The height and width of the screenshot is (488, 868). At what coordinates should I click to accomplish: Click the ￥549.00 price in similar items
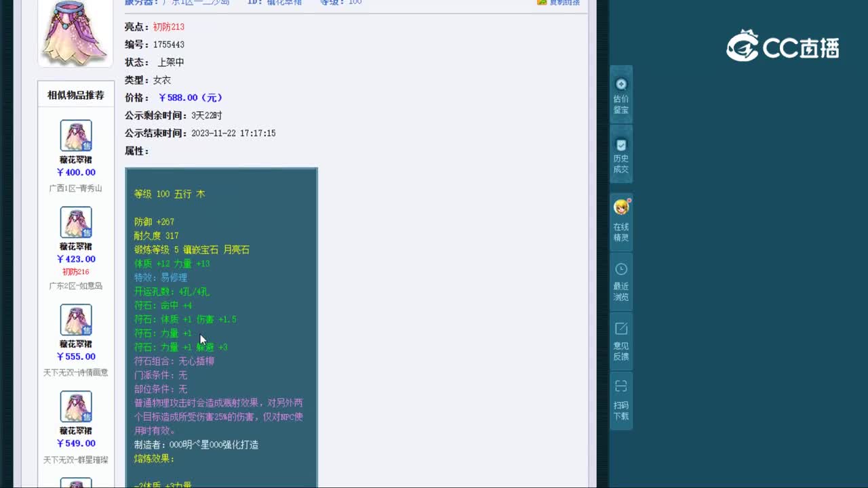point(76,443)
